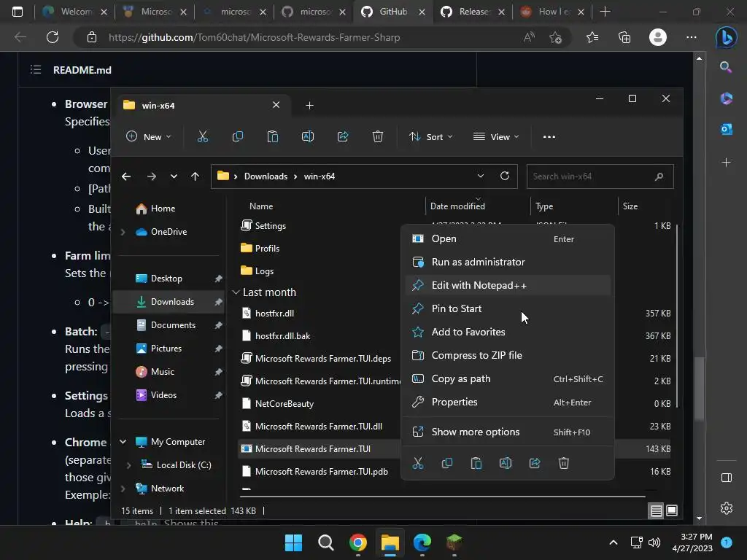747x560 pixels.
Task: Collapse My Computer tree node
Action: 123,442
